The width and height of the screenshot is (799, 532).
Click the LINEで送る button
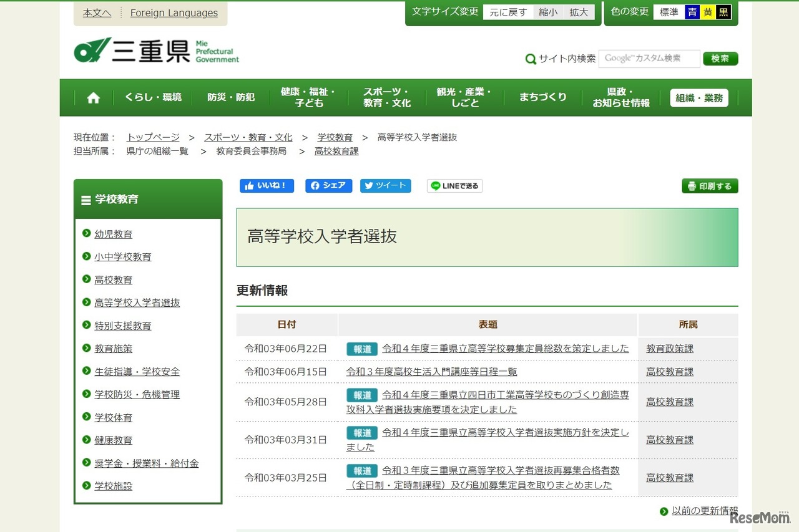(454, 185)
